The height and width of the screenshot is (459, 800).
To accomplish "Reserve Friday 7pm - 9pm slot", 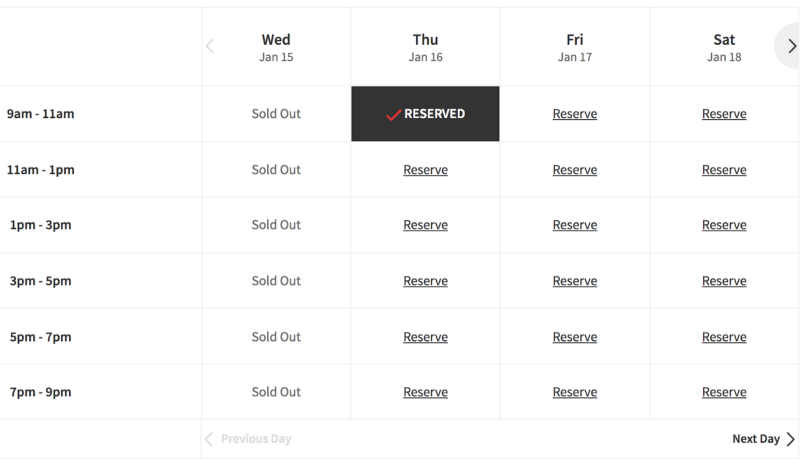I will pos(575,392).
